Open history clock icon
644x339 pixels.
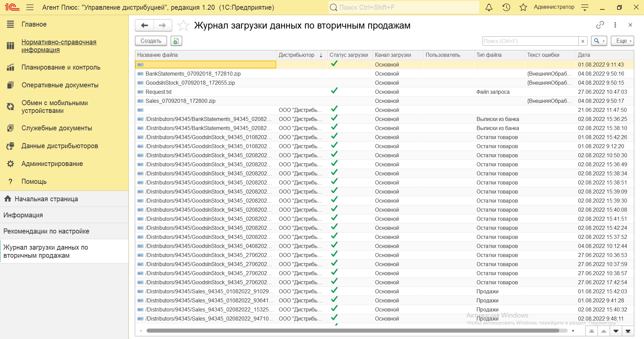506,7
